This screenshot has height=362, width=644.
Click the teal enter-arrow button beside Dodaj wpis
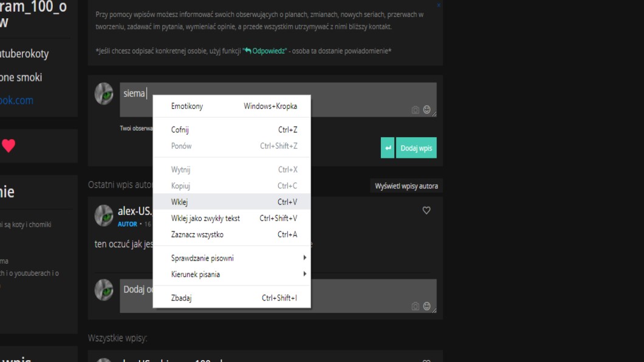click(388, 148)
